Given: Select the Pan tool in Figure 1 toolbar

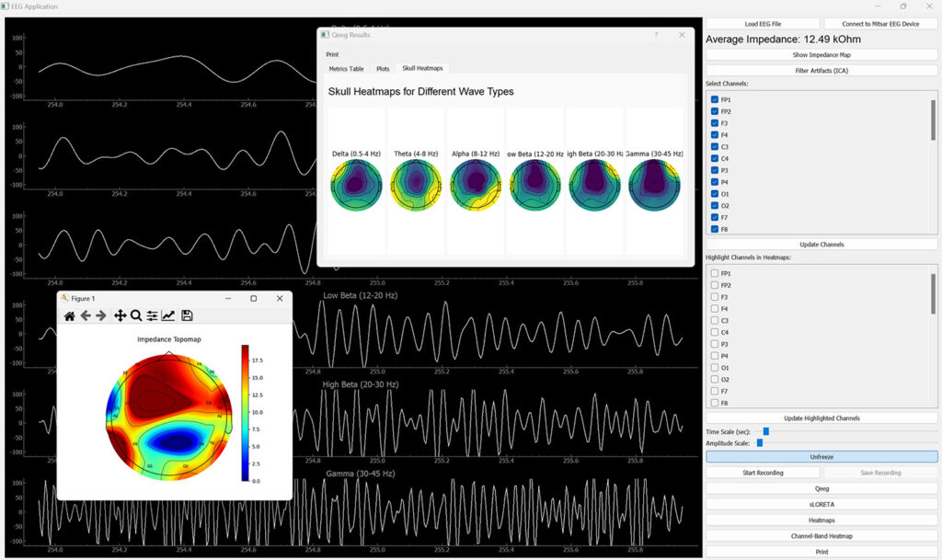Looking at the screenshot, I should point(120,315).
